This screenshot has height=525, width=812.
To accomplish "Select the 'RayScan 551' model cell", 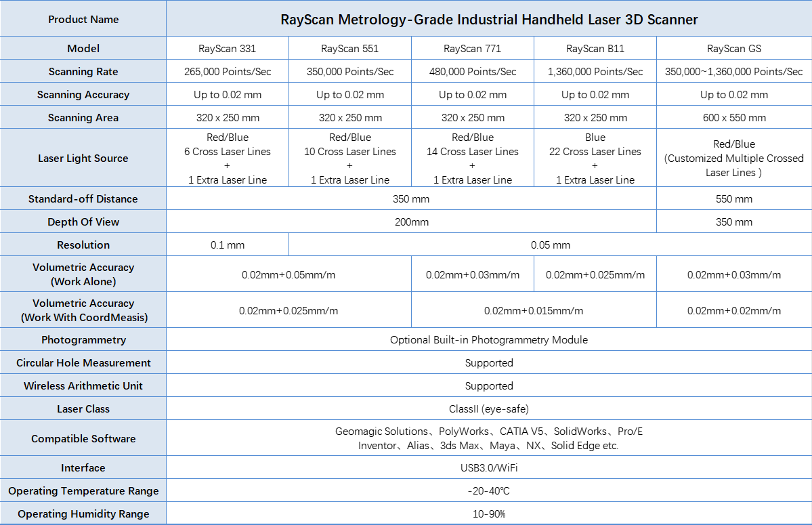I will tap(350, 48).
